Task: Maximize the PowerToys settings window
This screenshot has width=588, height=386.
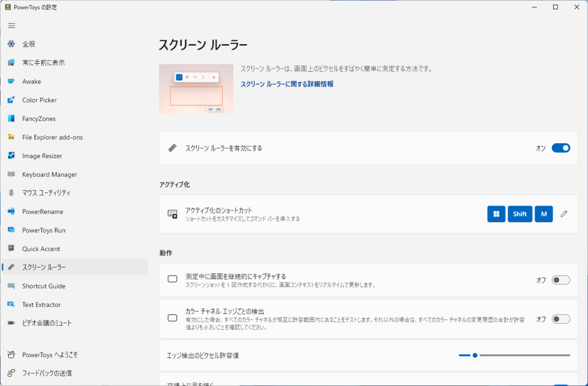Action: click(555, 7)
